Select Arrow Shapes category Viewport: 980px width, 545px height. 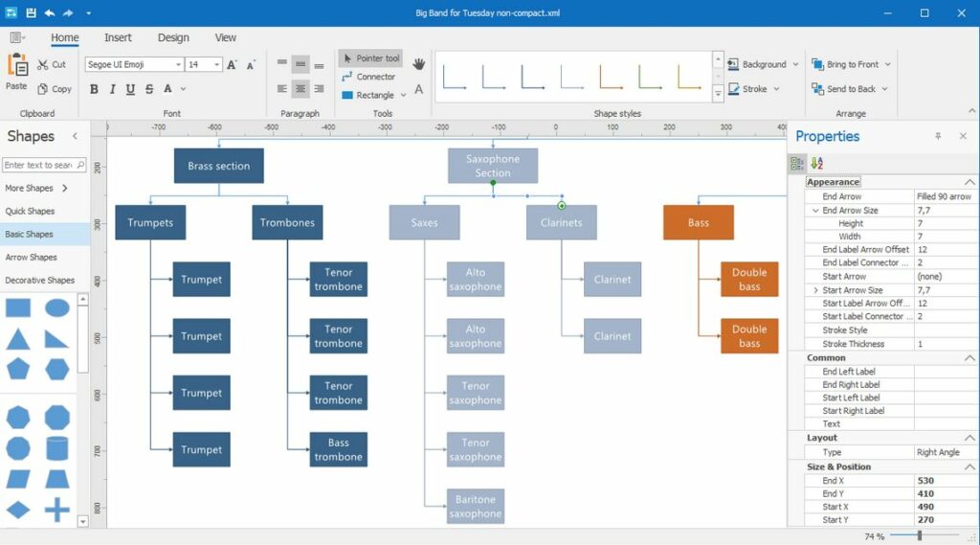(x=31, y=257)
